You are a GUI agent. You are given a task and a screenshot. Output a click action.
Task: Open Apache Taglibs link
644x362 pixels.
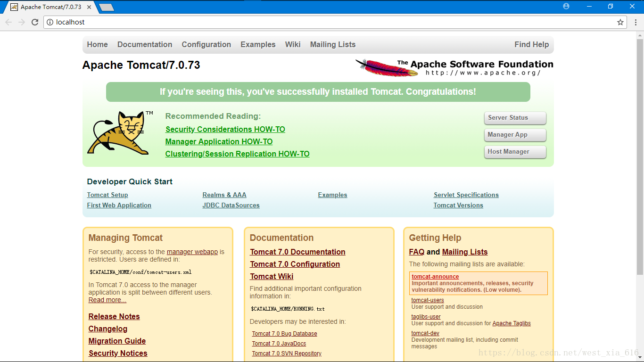click(x=512, y=323)
